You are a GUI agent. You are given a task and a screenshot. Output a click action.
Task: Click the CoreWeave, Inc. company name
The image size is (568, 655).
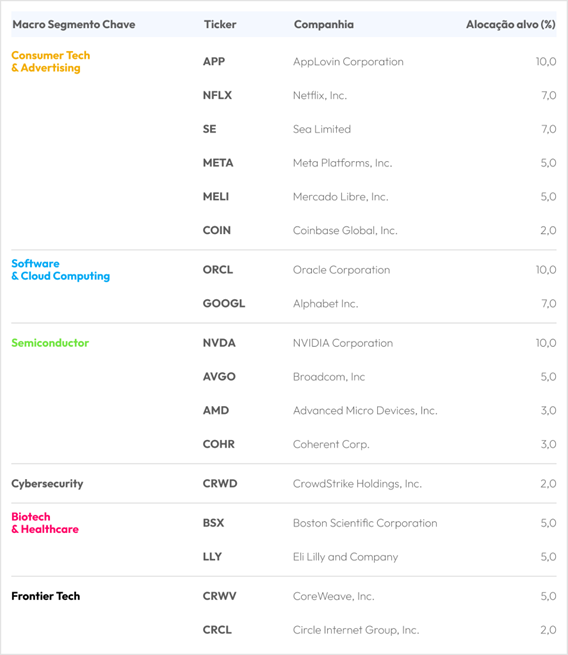[334, 596]
